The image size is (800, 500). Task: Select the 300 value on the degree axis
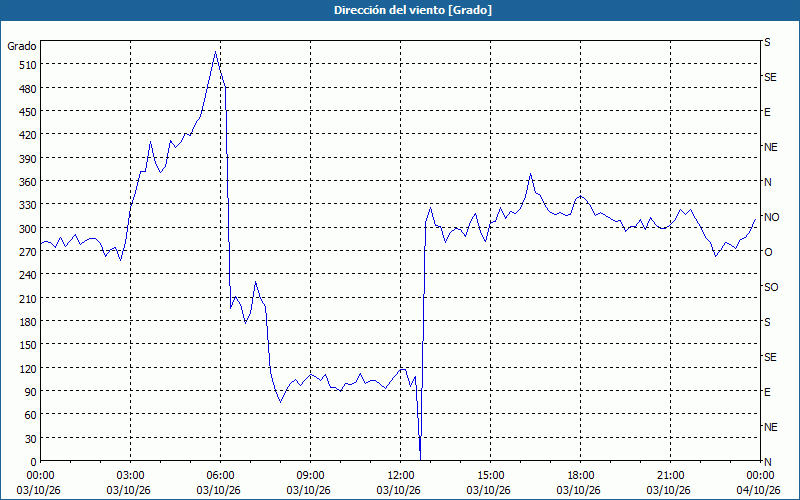[27, 229]
